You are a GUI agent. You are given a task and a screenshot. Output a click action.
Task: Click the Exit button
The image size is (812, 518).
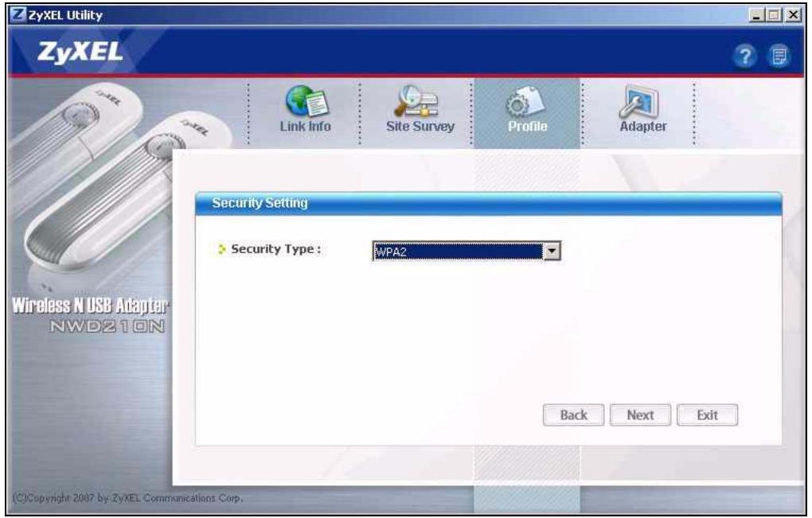707,415
